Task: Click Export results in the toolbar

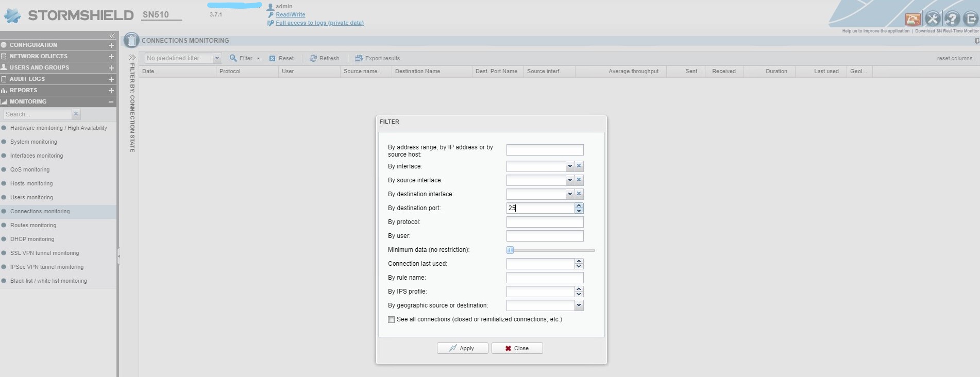Action: pyautogui.click(x=377, y=58)
